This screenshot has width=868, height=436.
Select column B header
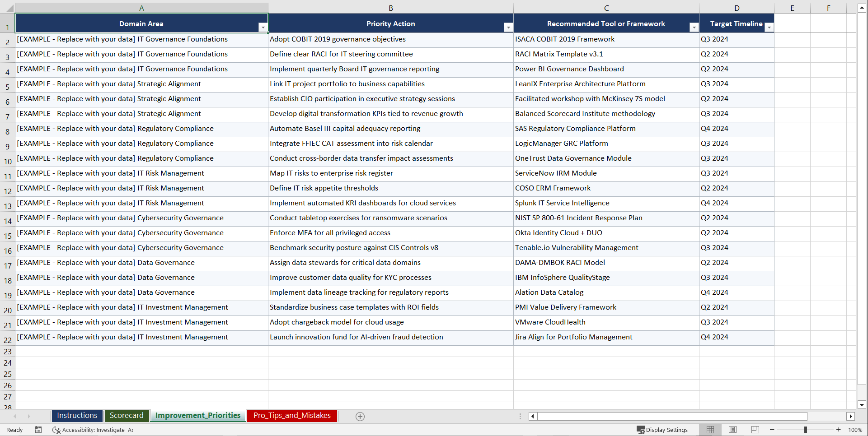[x=390, y=7]
